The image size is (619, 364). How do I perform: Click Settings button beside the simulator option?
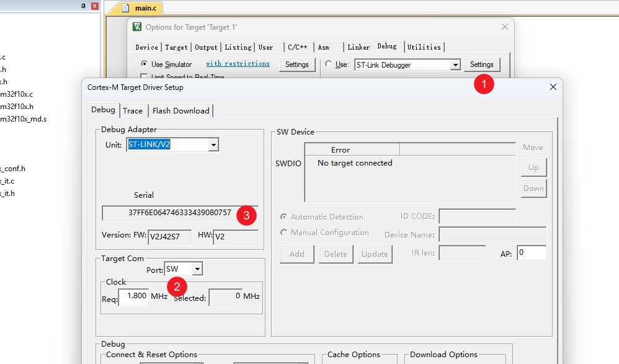(296, 64)
